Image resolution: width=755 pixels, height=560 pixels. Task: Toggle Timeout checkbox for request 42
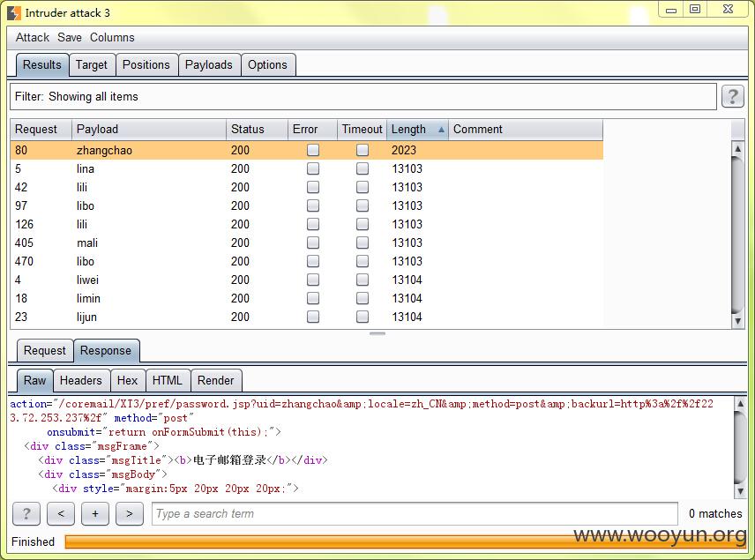pyautogui.click(x=363, y=187)
